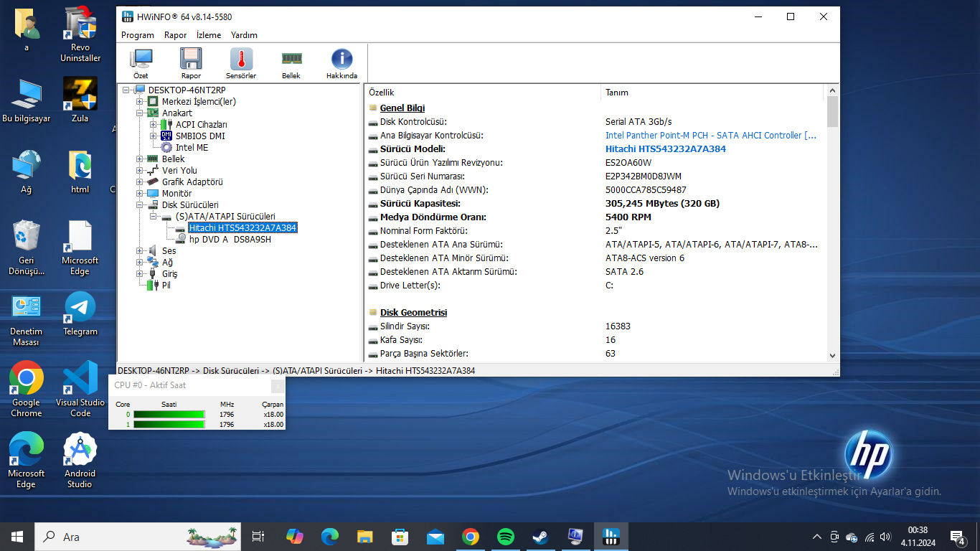Image resolution: width=980 pixels, height=551 pixels.
Task: Open Bu bilgisayar desktop icon
Action: pyautogui.click(x=27, y=100)
